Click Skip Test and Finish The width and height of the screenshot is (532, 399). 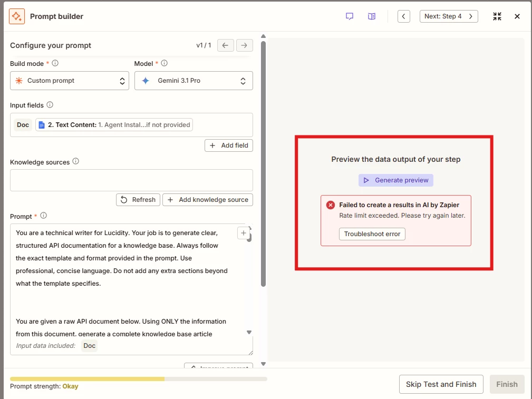coord(441,384)
